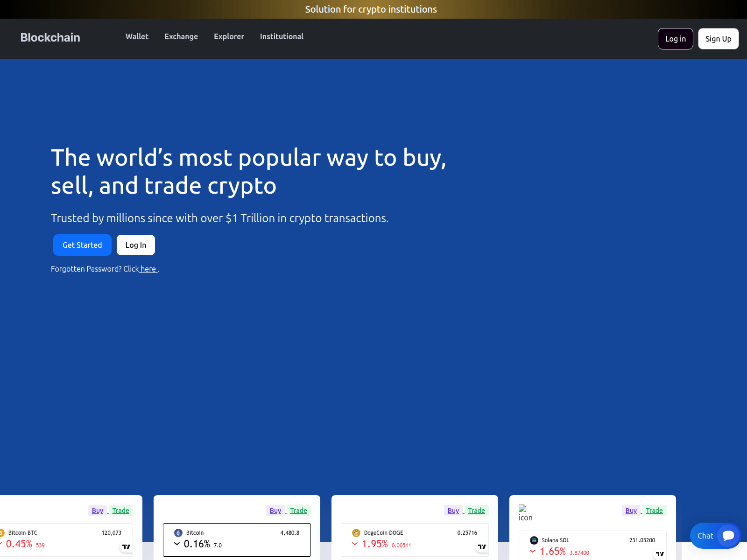
Task: Click the Sign Up button
Action: point(719,39)
